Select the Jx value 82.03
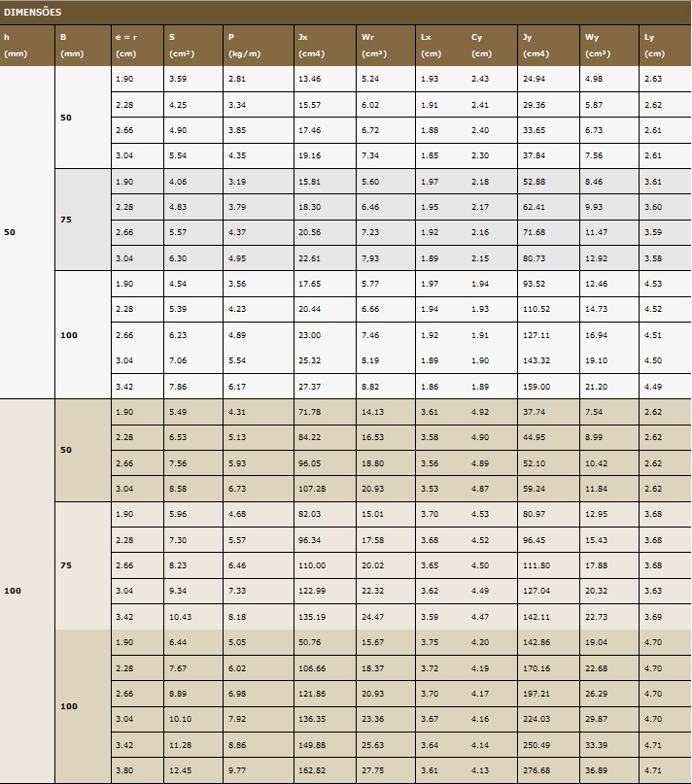 (x=310, y=514)
